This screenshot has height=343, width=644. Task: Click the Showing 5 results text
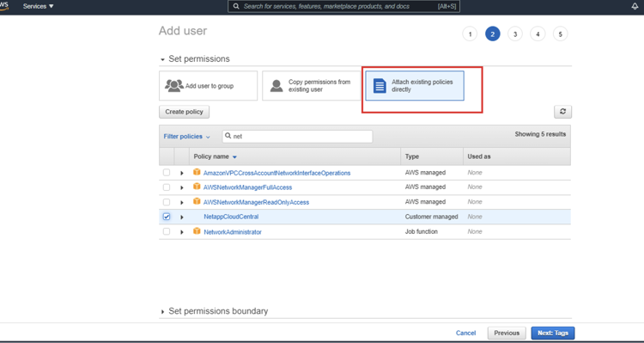click(540, 134)
